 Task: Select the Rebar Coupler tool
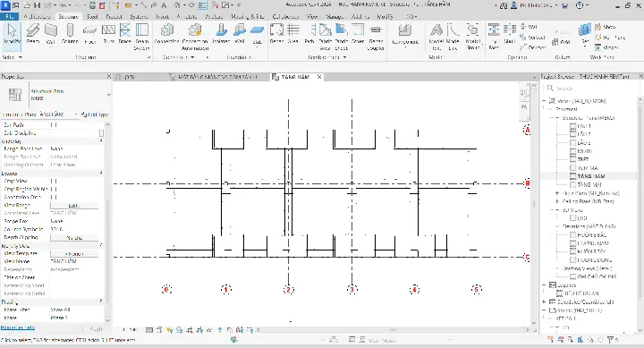coord(376,36)
